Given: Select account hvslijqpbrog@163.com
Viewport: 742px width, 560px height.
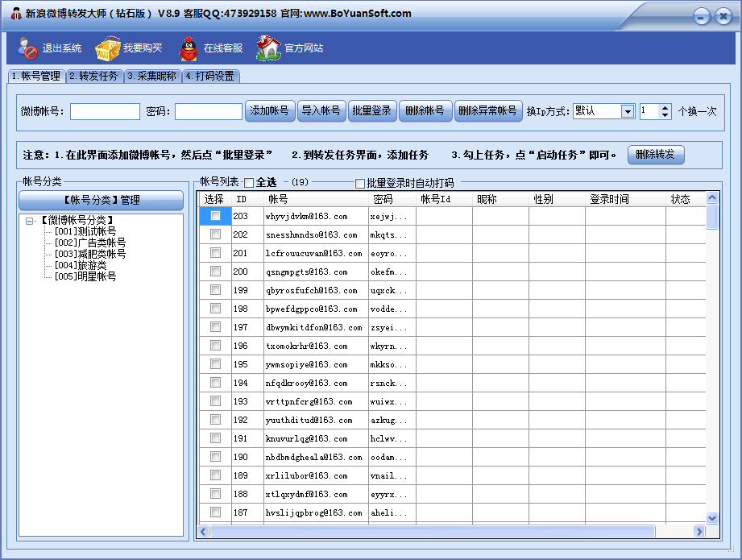Looking at the screenshot, I should click(313, 512).
